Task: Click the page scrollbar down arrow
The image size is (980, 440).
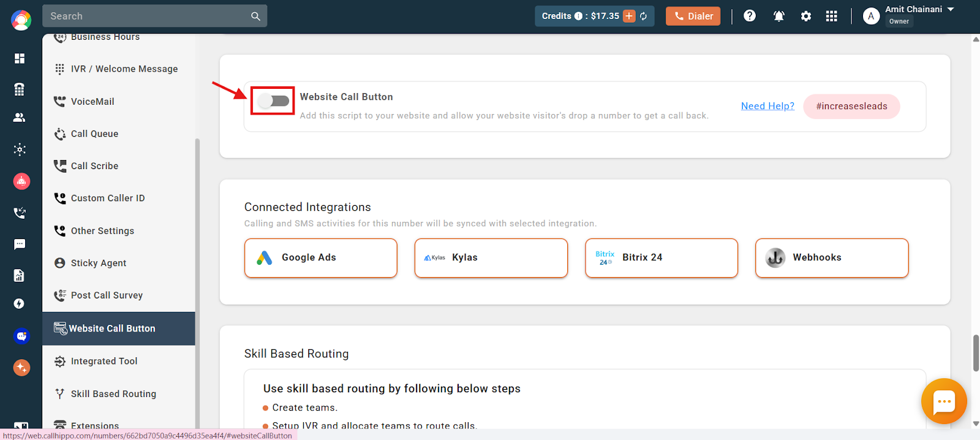Action: (976, 423)
